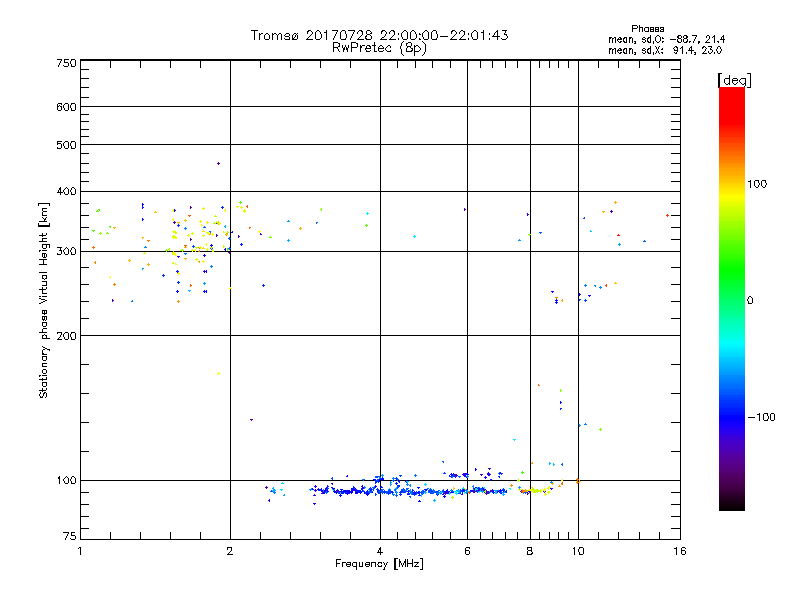Click the x-axis label "16"

pos(680,551)
